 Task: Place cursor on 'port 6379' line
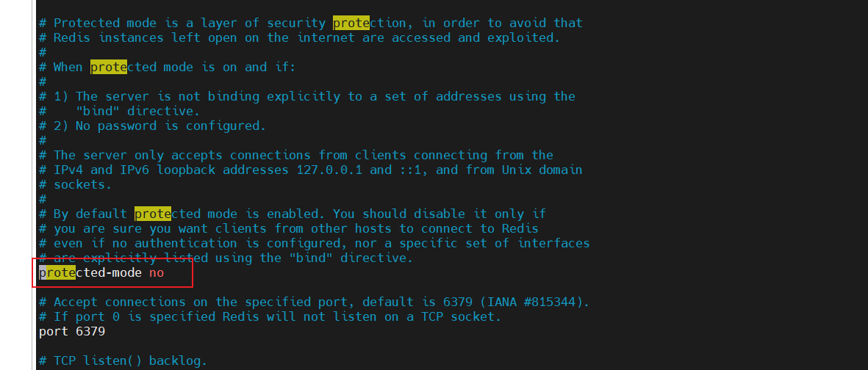coord(71,331)
